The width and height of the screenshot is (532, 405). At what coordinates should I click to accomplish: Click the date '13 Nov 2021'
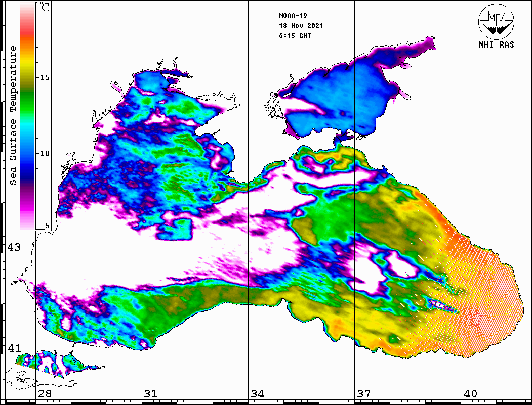301,26
